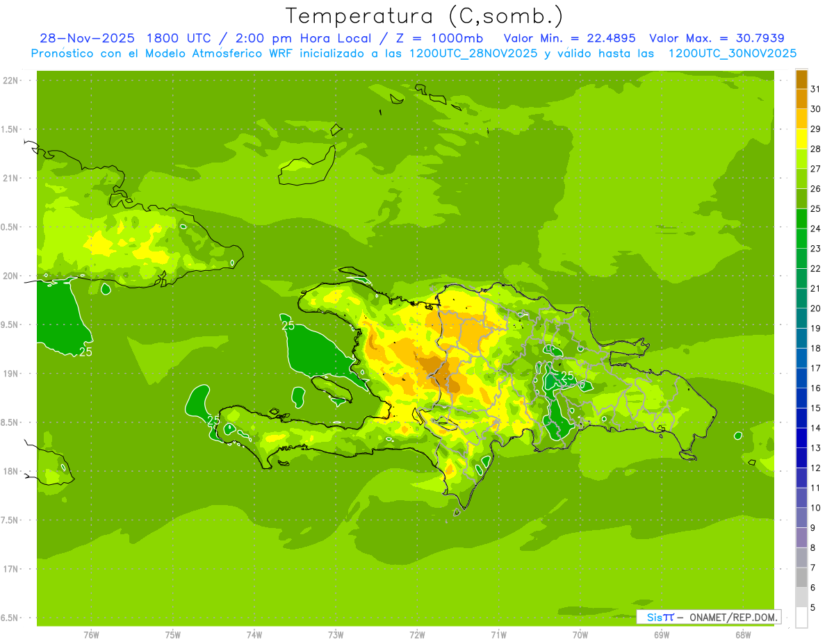Click the "71W" longitude axis label

pos(498,634)
